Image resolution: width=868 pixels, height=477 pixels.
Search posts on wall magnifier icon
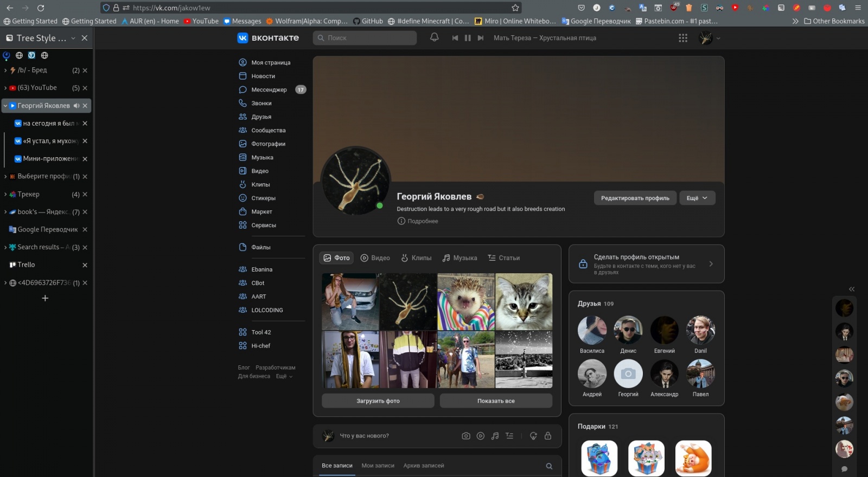click(549, 466)
